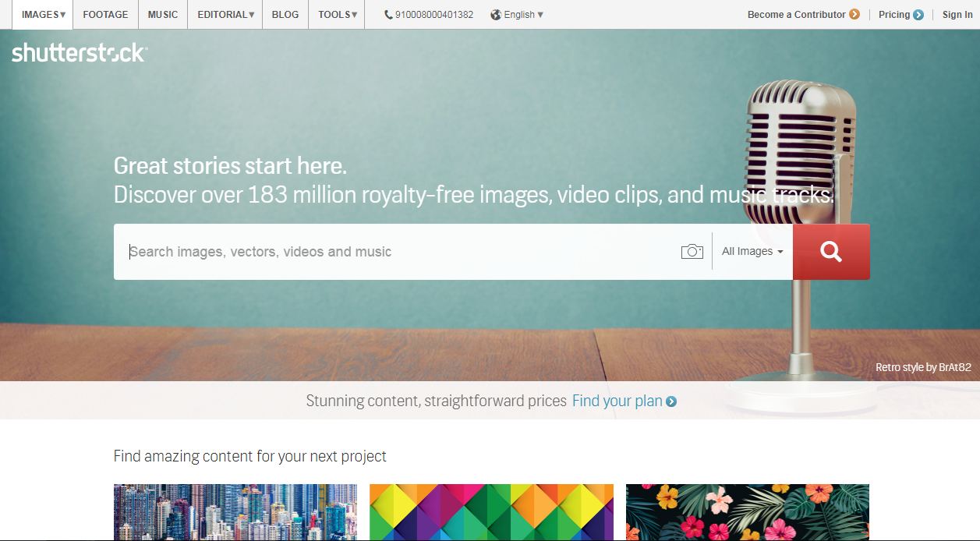
Task: Expand the IMAGES menu
Action: pos(43,15)
